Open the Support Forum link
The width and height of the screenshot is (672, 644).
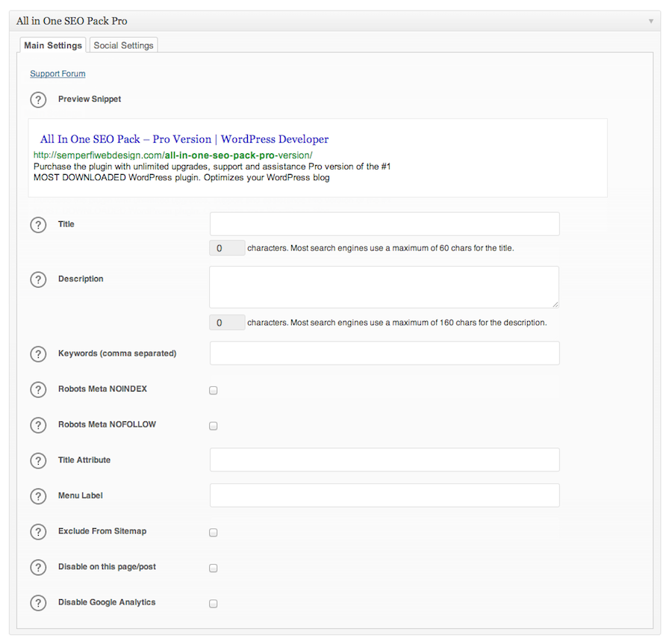(x=57, y=74)
